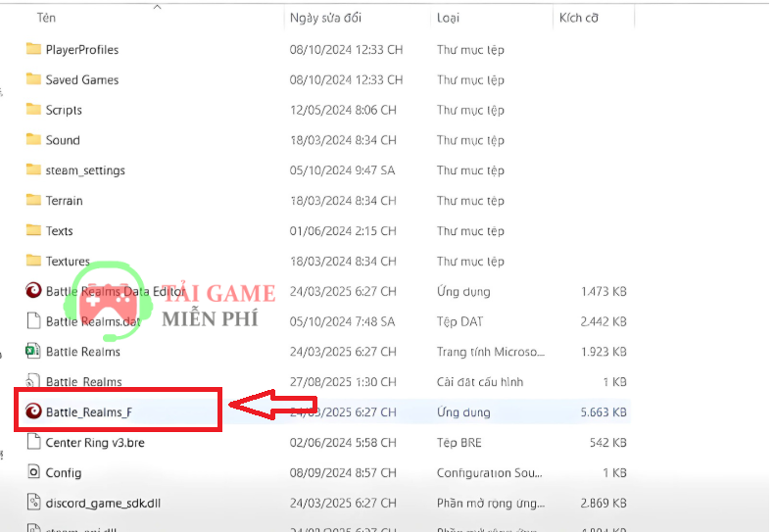The height and width of the screenshot is (532, 773).
Task: Click the Terrain folder icon
Action: (x=33, y=200)
